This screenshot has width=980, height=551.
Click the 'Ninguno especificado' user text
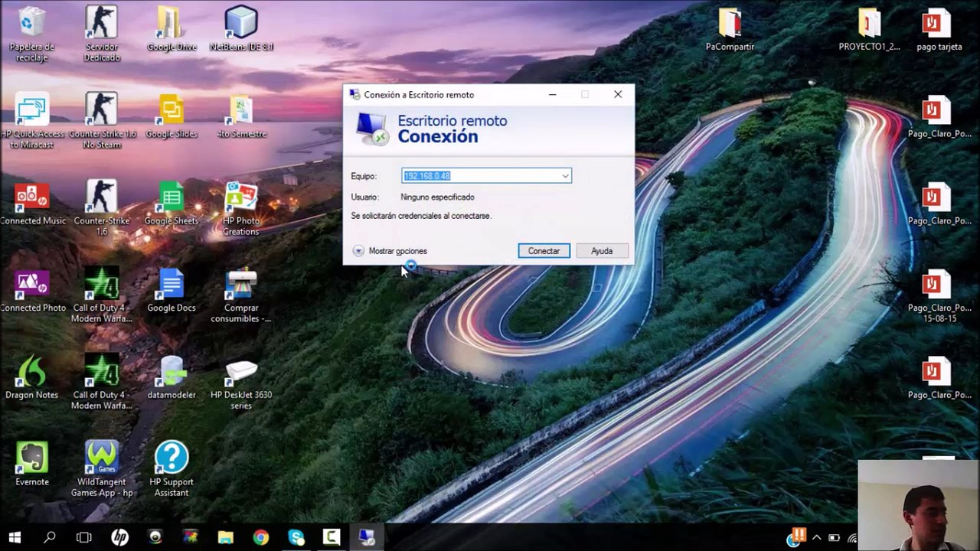pyautogui.click(x=437, y=197)
